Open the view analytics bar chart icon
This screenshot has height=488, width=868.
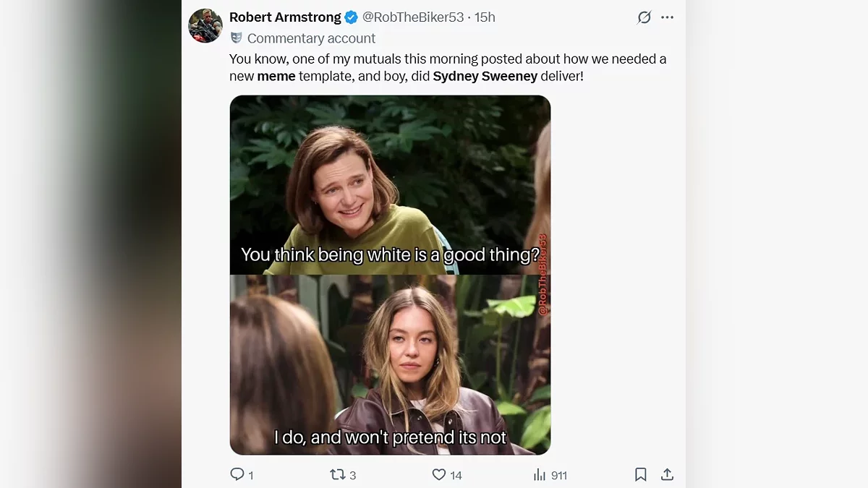(540, 474)
